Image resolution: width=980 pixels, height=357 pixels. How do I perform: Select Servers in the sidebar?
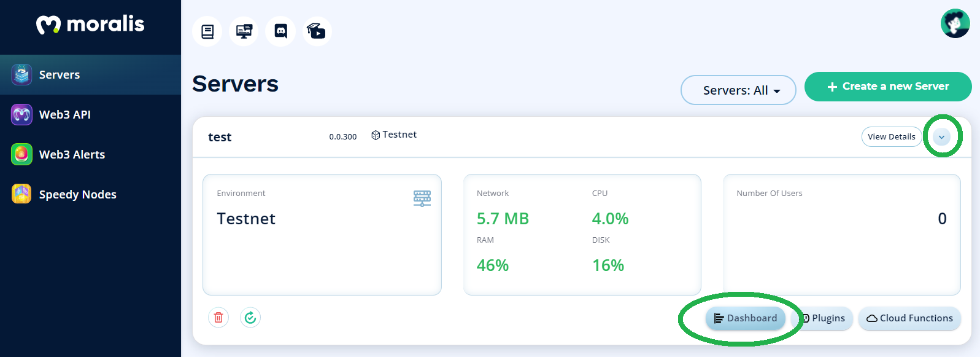point(90,74)
